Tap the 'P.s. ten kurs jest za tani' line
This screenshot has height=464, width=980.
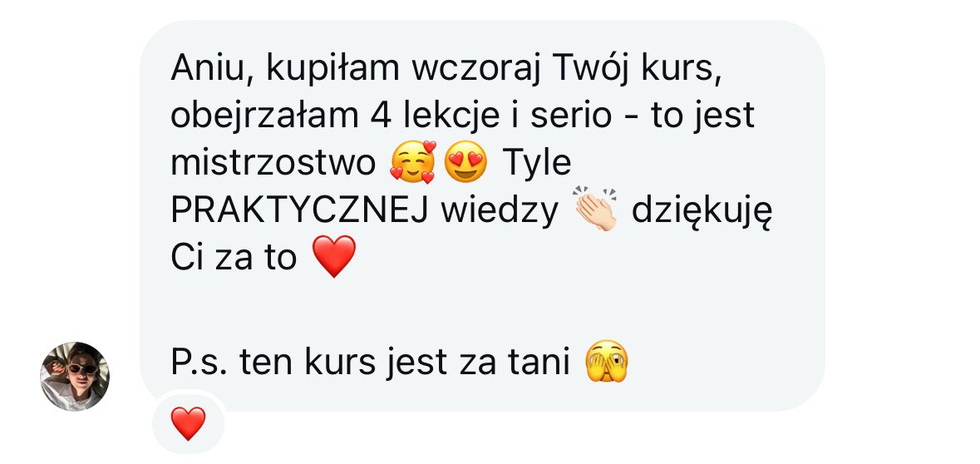click(370, 363)
